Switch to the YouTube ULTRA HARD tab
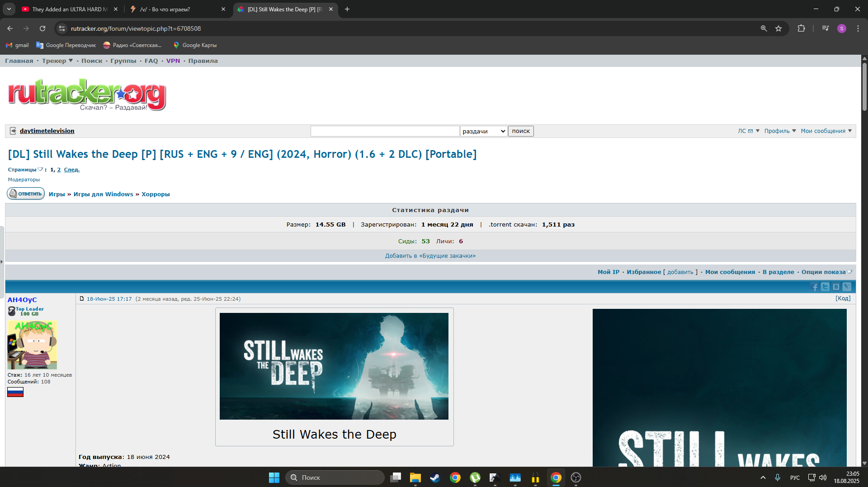Screen dimensions: 868x487 click(70, 9)
